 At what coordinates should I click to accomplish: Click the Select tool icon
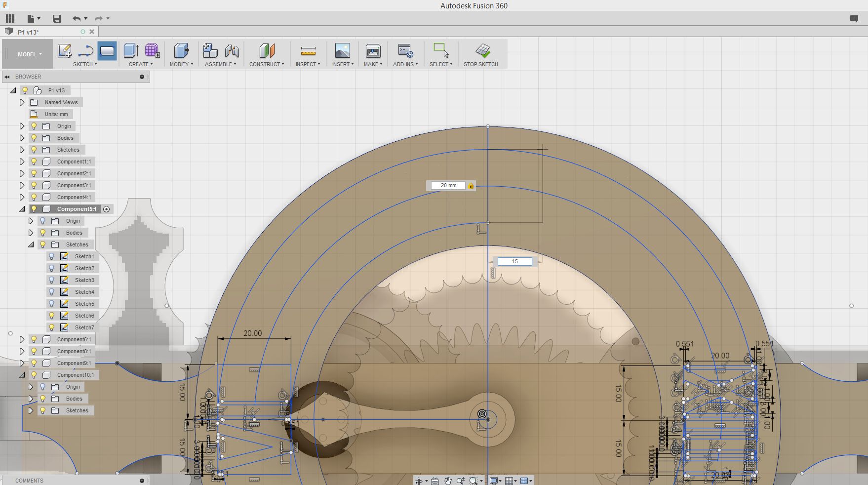click(441, 50)
